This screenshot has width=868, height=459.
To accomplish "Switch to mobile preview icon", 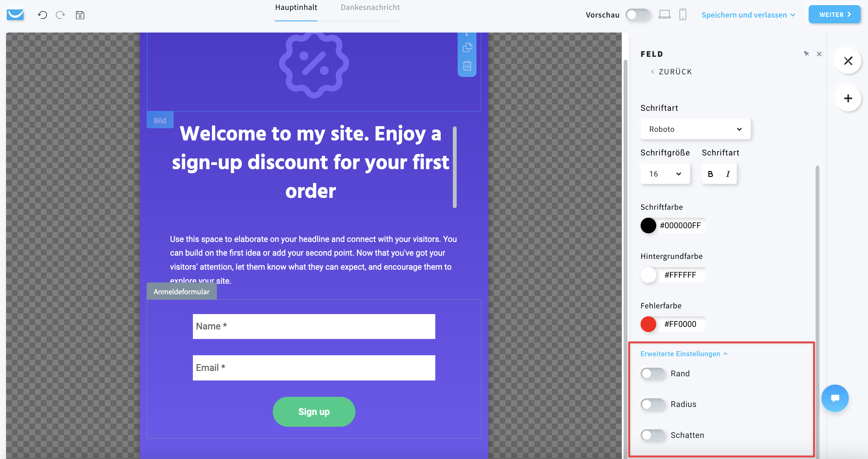I will coord(683,14).
